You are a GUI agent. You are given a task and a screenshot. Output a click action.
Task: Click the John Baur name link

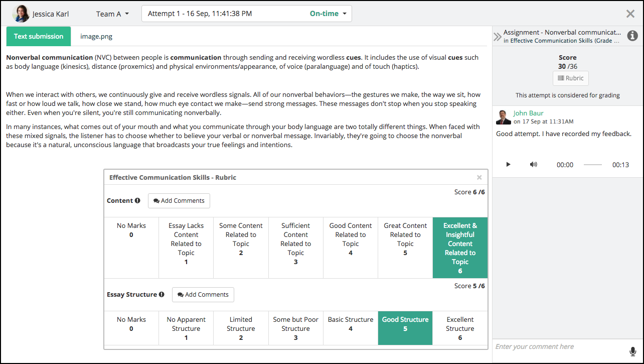coord(528,113)
